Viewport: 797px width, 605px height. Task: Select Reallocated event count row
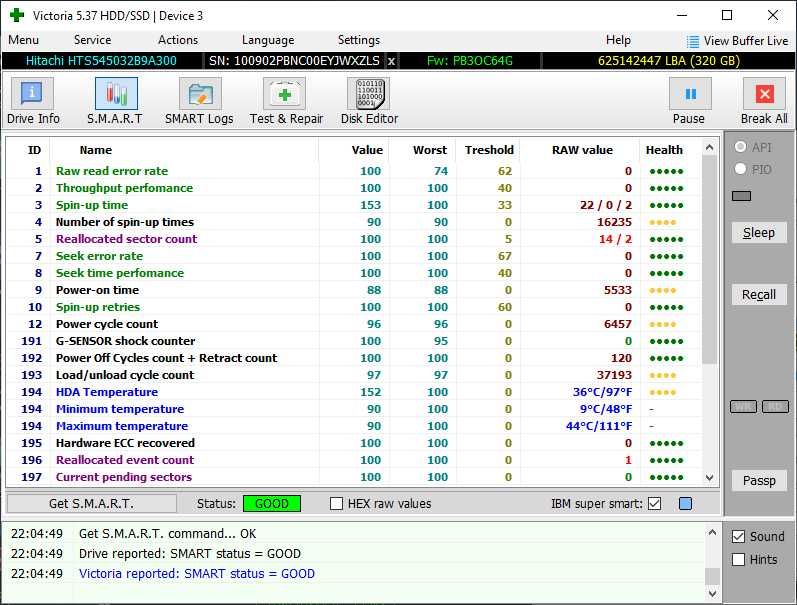click(354, 460)
